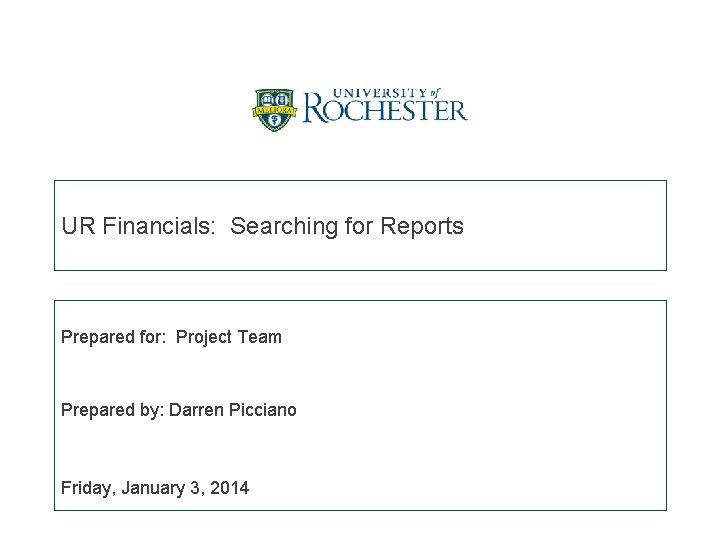Image resolution: width=720 pixels, height=540 pixels.
Task: Click the name 'Darren Picciano'
Action: [233, 410]
